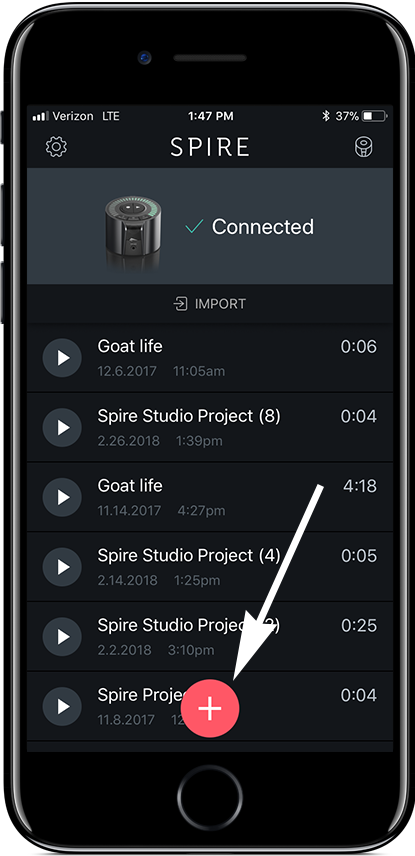415x856 pixels.
Task: Tap the Connected status banner
Action: click(x=210, y=226)
